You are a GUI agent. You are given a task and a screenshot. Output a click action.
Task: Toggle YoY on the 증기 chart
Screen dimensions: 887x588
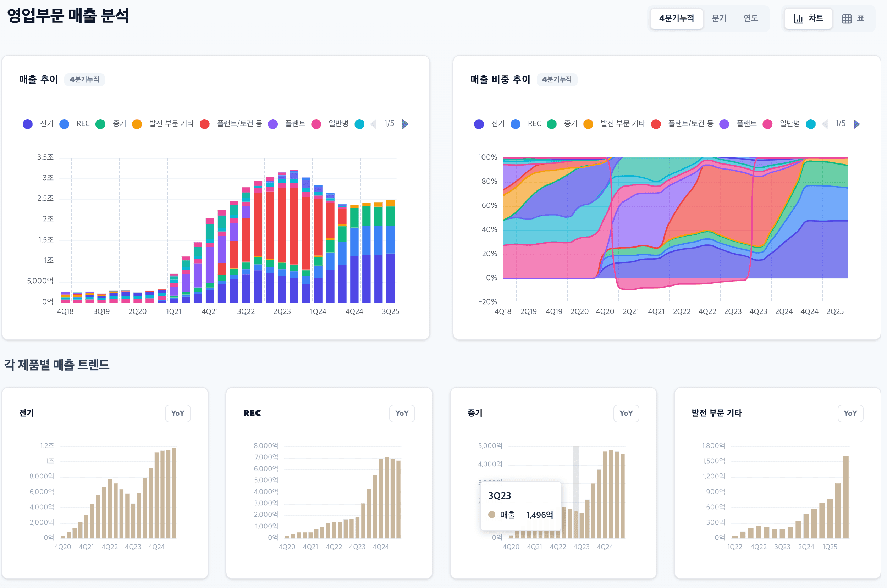[x=626, y=413]
